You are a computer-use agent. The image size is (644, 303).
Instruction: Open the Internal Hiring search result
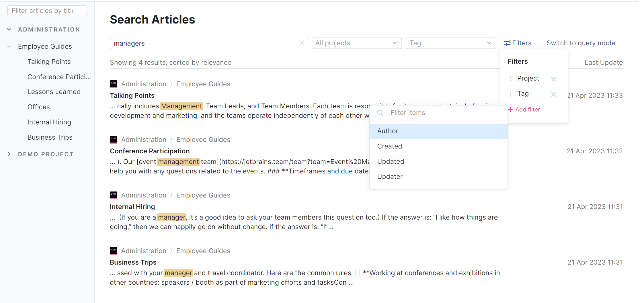[132, 207]
